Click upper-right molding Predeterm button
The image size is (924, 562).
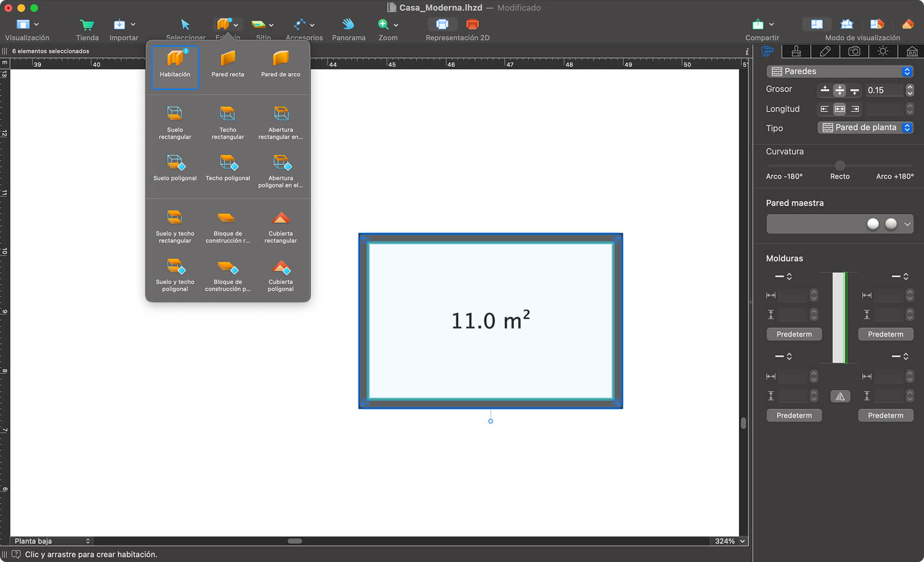click(885, 334)
